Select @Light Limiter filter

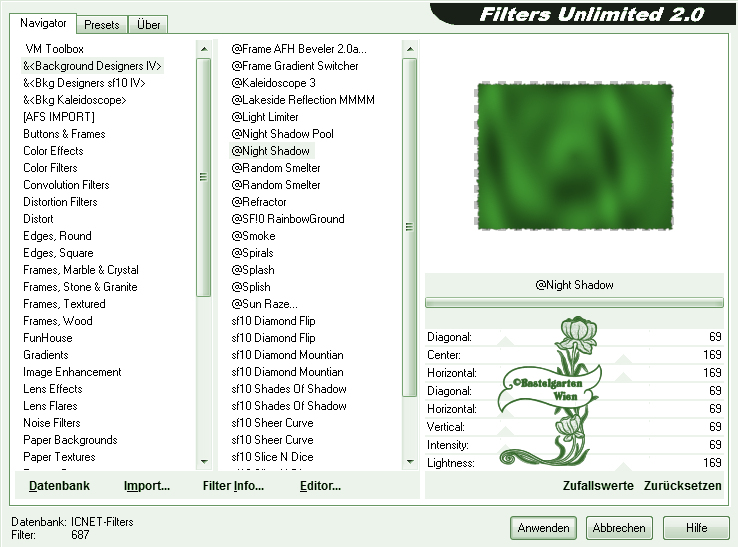[x=265, y=117]
